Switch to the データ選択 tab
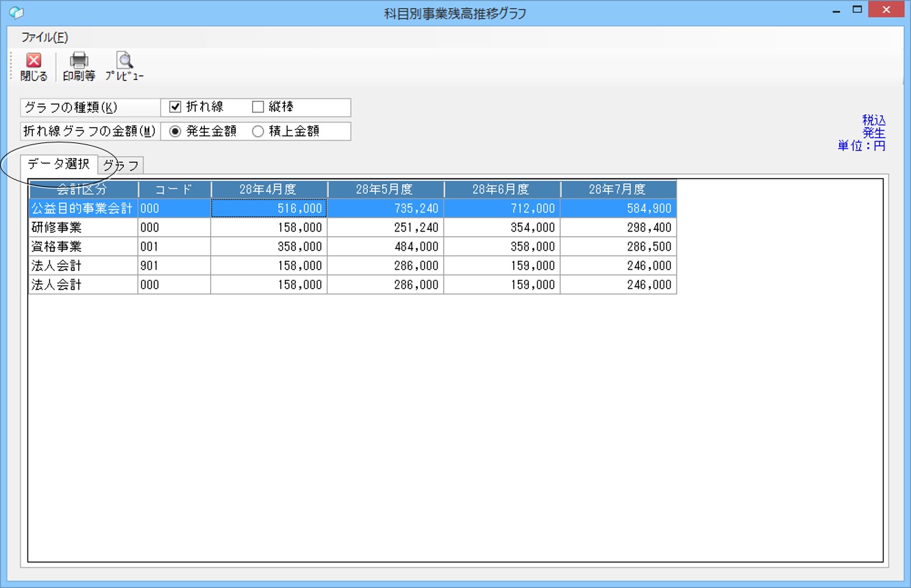Viewport: 911px width, 588px height. point(59,164)
